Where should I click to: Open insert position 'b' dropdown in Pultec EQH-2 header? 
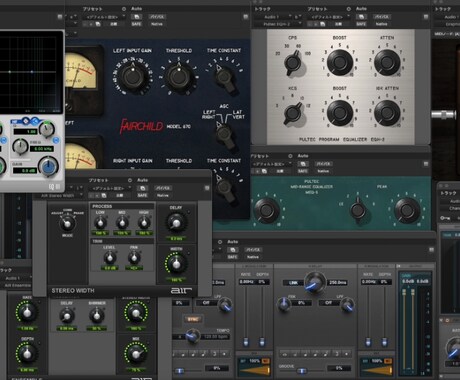[x=297, y=17]
